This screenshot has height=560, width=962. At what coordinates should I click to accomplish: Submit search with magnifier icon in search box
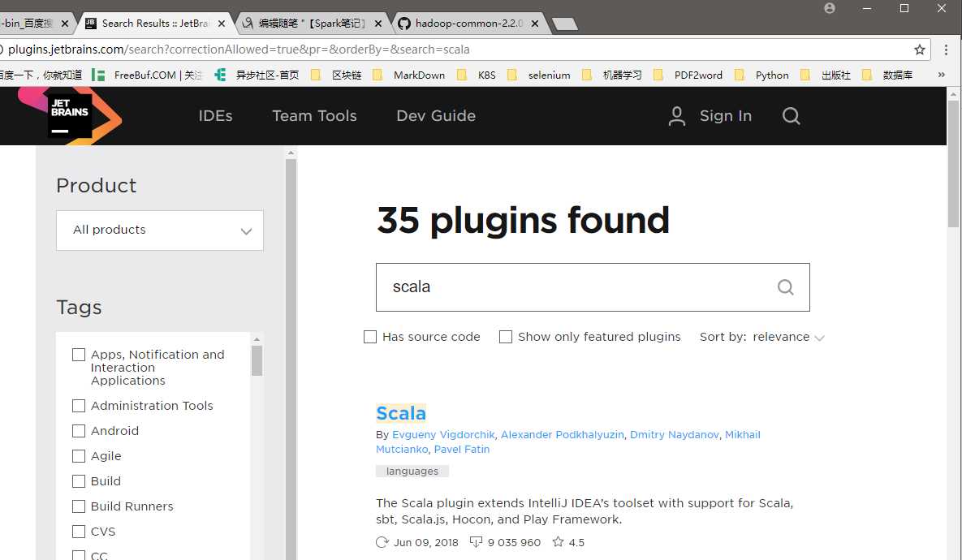(x=785, y=287)
